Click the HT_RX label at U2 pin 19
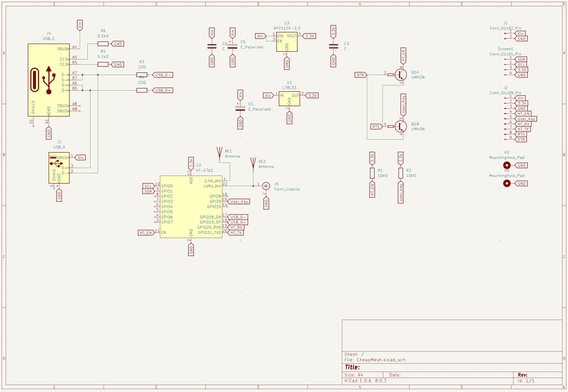 point(236,227)
